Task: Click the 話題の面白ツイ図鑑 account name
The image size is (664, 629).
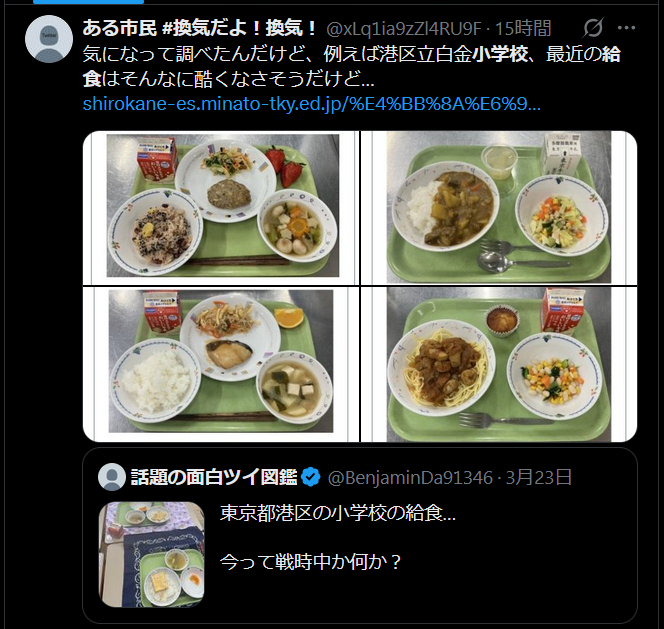Action: point(214,477)
